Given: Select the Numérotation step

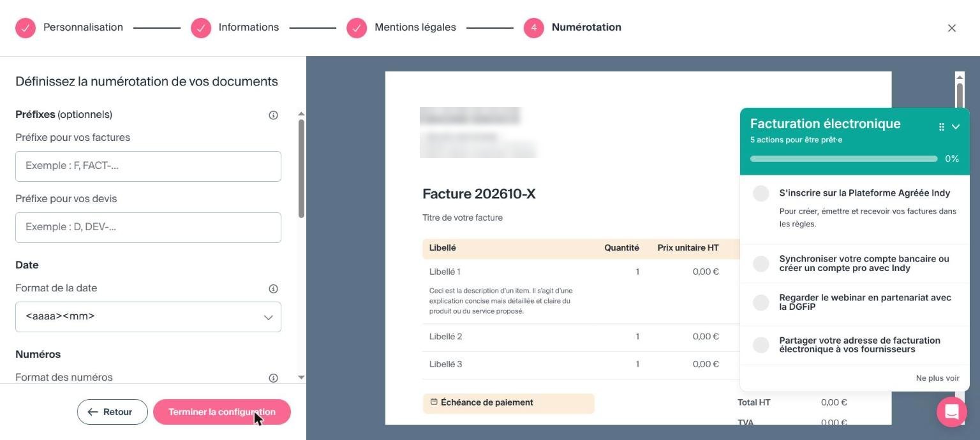Looking at the screenshot, I should [x=586, y=27].
